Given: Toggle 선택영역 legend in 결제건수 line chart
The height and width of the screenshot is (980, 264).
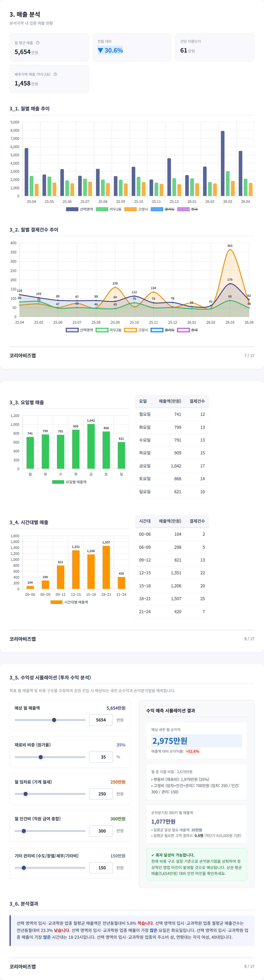Looking at the screenshot, I should pos(80,330).
